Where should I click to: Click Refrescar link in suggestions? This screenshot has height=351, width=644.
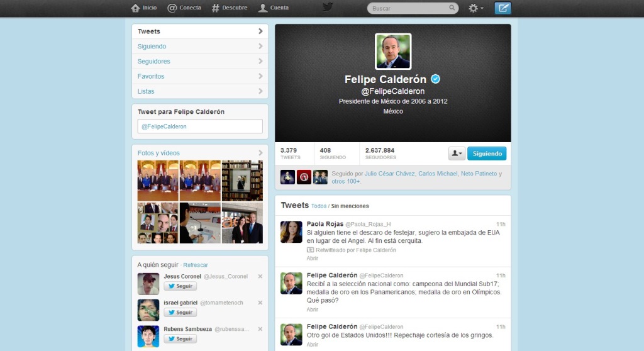coord(196,265)
